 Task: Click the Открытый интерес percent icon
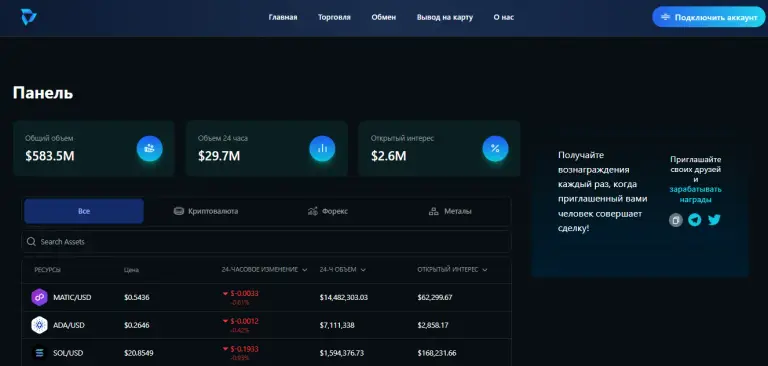coord(495,148)
